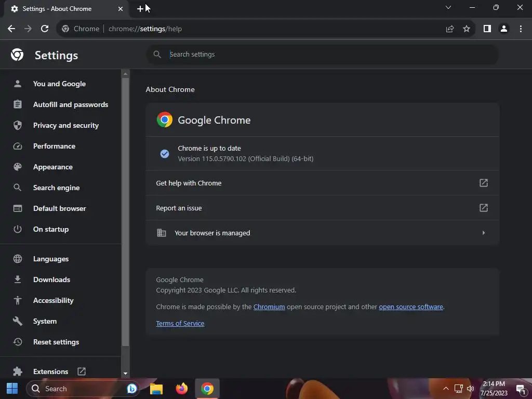Close the Settings - About Chrome tab
This screenshot has height=399, width=532.
(121, 9)
